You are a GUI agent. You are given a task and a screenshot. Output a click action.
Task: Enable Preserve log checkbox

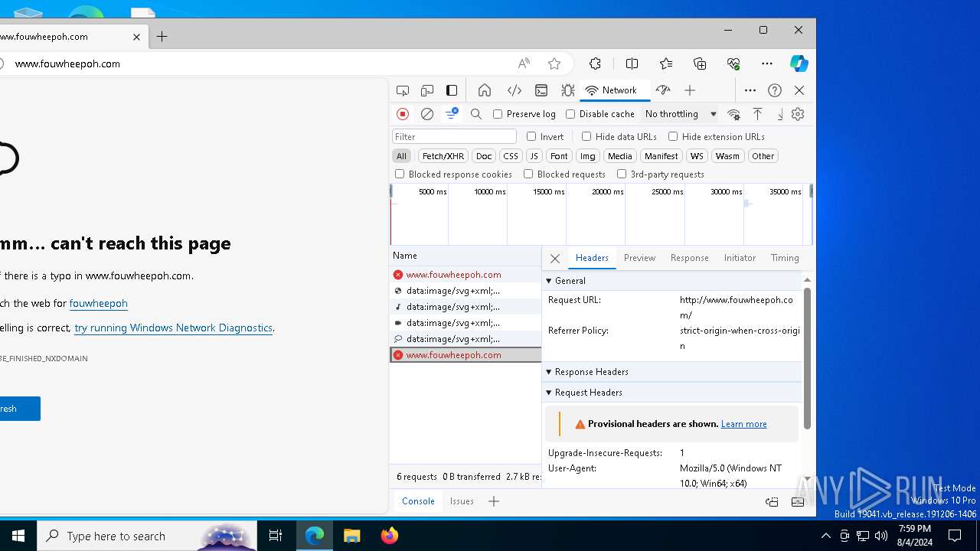498,114
